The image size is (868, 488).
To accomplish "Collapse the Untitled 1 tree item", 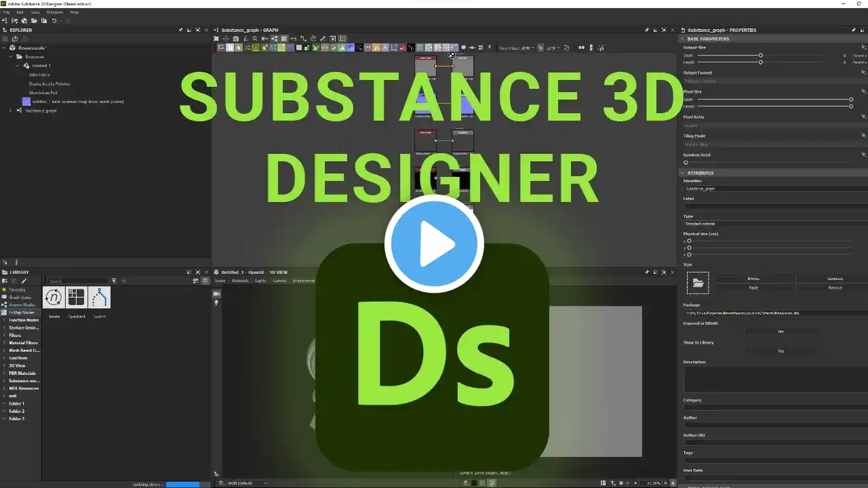I will [18, 66].
